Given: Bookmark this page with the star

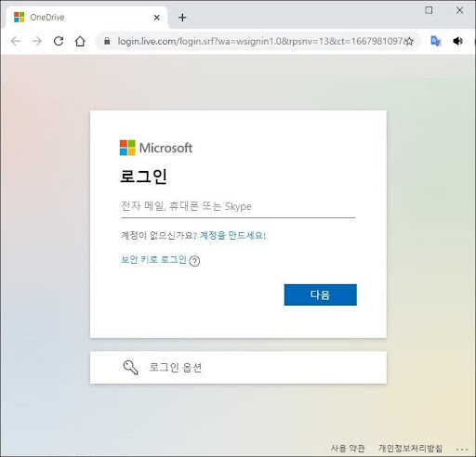Looking at the screenshot, I should 409,41.
